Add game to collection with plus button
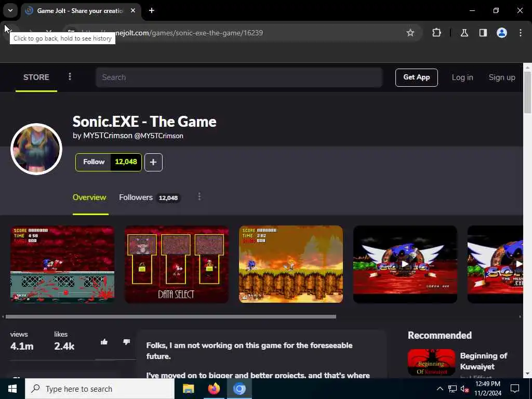The height and width of the screenshot is (399, 532). [153, 162]
